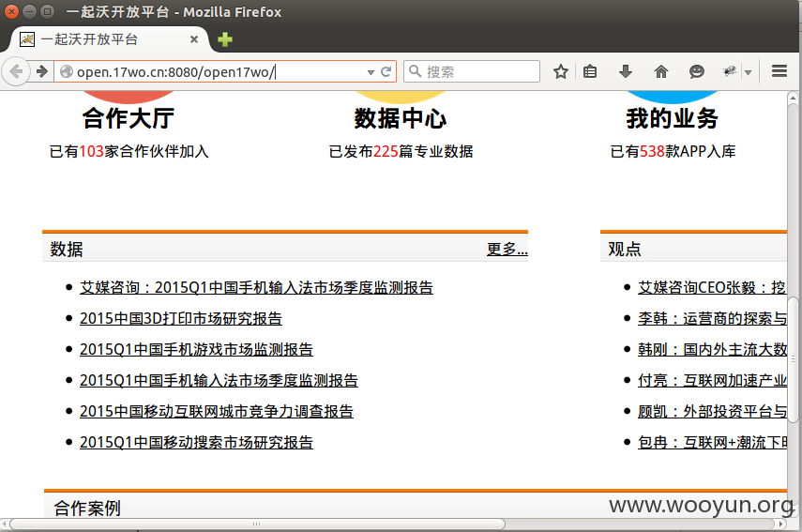Click the 合作案例 section header
This screenshot has width=802, height=532.
click(x=87, y=508)
